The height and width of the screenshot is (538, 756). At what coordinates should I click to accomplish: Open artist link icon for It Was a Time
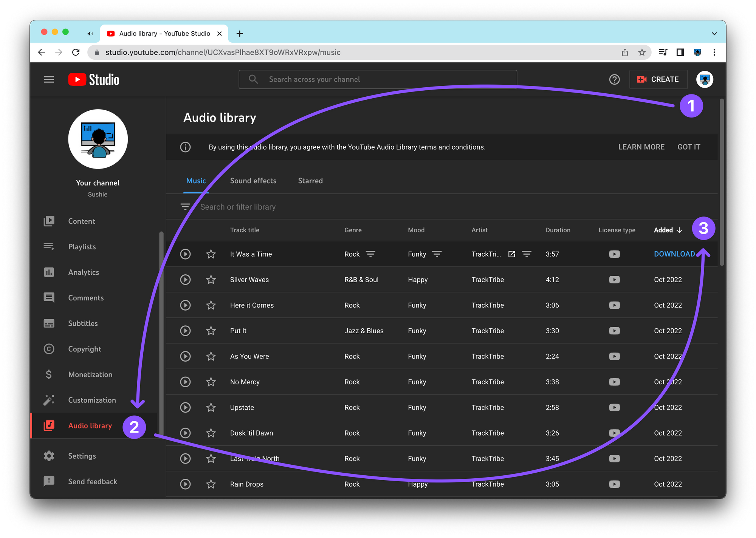pyautogui.click(x=511, y=254)
